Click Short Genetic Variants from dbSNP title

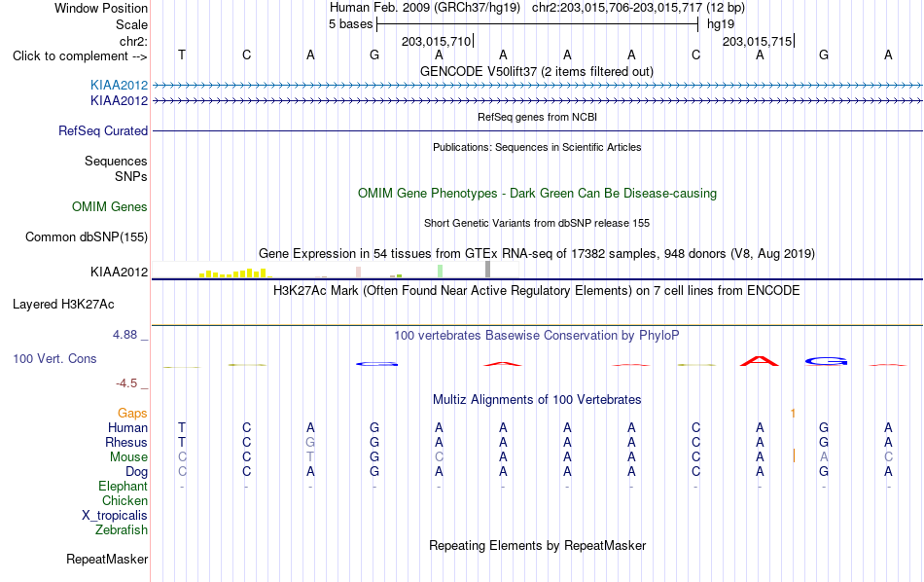(x=536, y=223)
